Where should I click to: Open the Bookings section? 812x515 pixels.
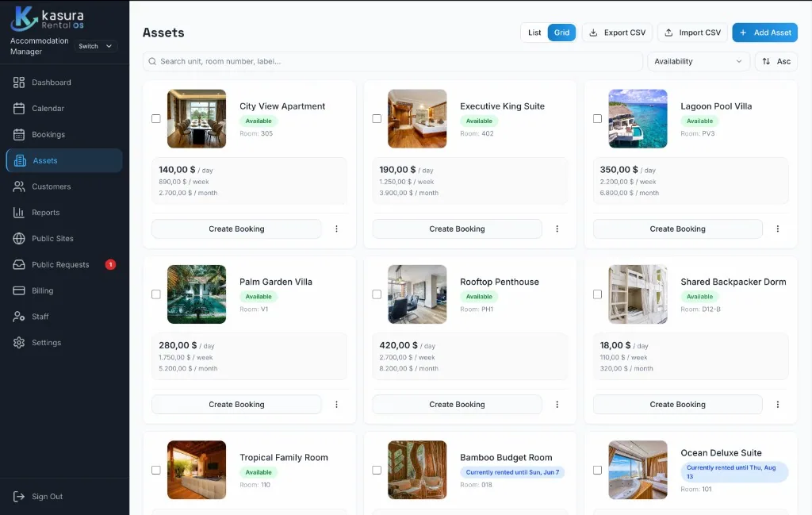coord(64,134)
